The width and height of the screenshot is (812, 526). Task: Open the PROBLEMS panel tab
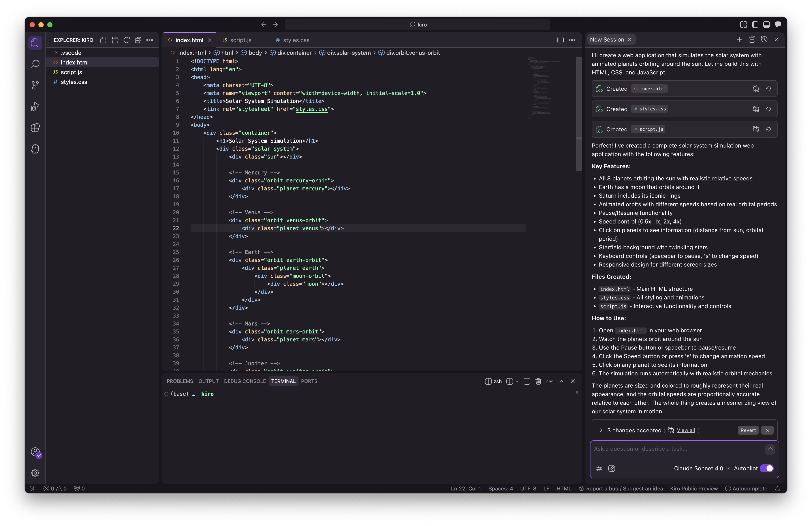(180, 381)
